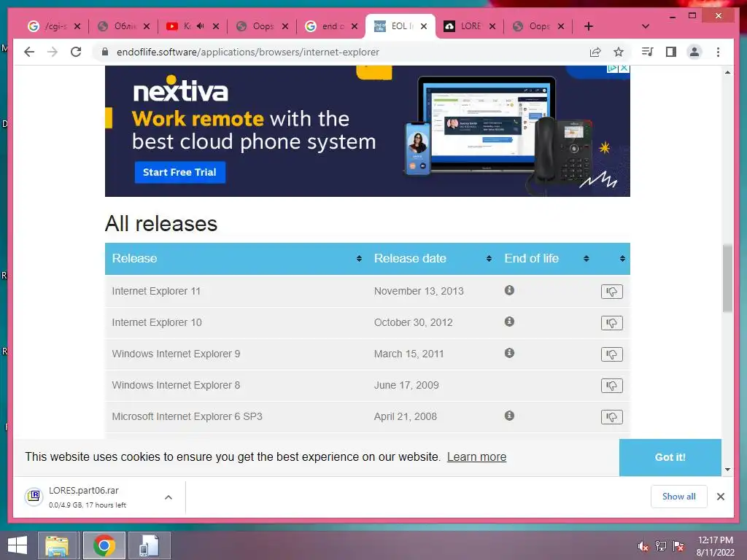View site security lock information

point(105,52)
